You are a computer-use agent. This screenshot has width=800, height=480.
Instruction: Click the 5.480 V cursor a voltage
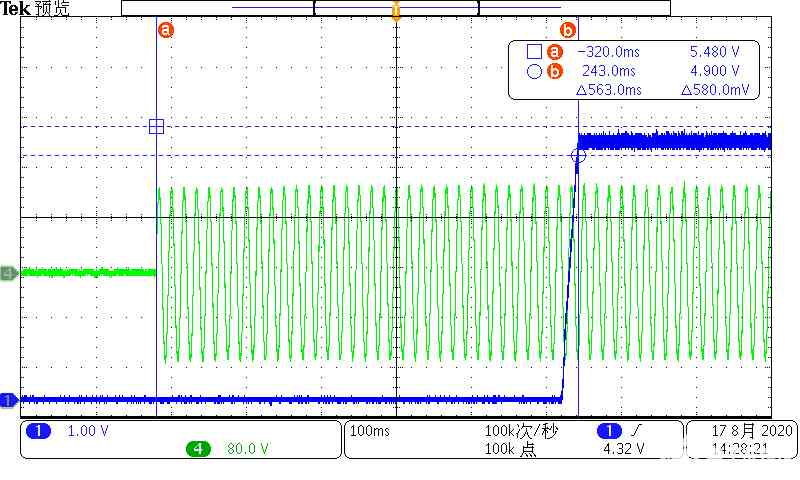[714, 52]
